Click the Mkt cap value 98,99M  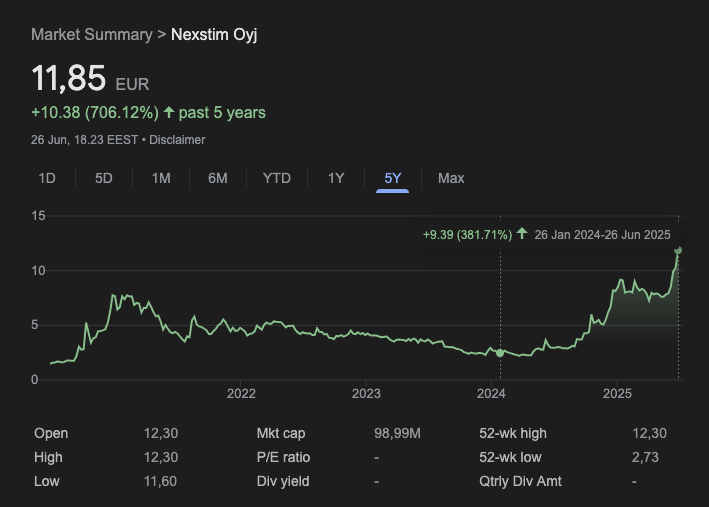click(x=397, y=433)
